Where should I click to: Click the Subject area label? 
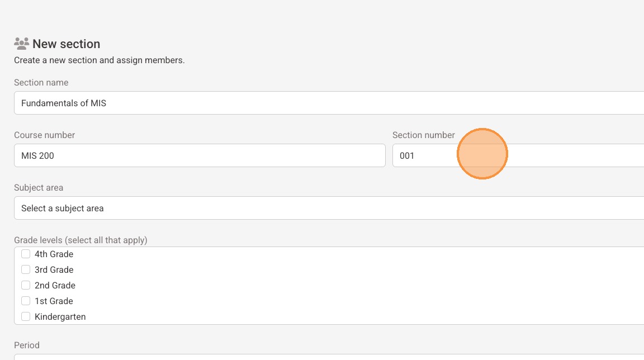39,187
